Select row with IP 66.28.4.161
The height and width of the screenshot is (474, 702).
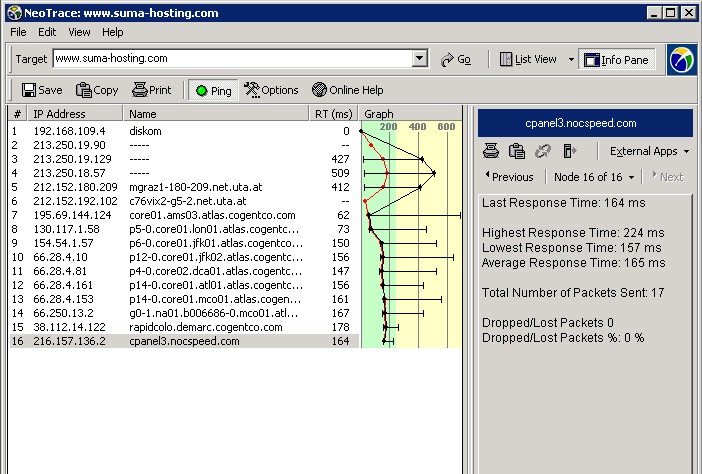[184, 285]
